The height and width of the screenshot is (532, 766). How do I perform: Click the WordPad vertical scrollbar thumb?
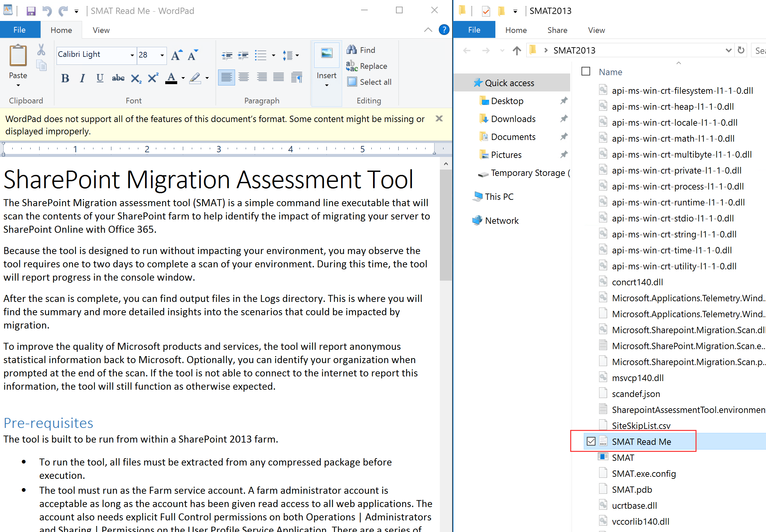coord(446,225)
